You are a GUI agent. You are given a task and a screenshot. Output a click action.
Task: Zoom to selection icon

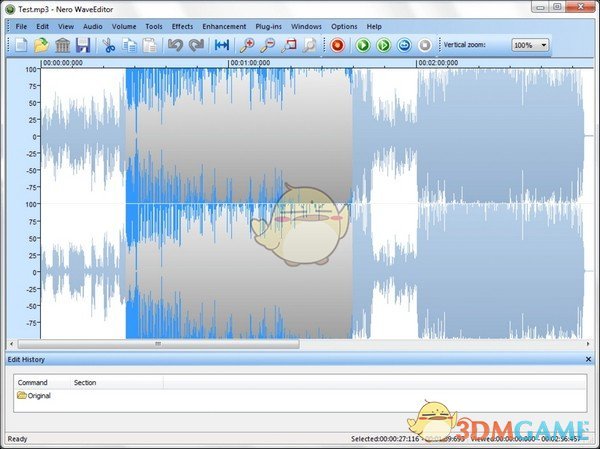pyautogui.click(x=289, y=45)
